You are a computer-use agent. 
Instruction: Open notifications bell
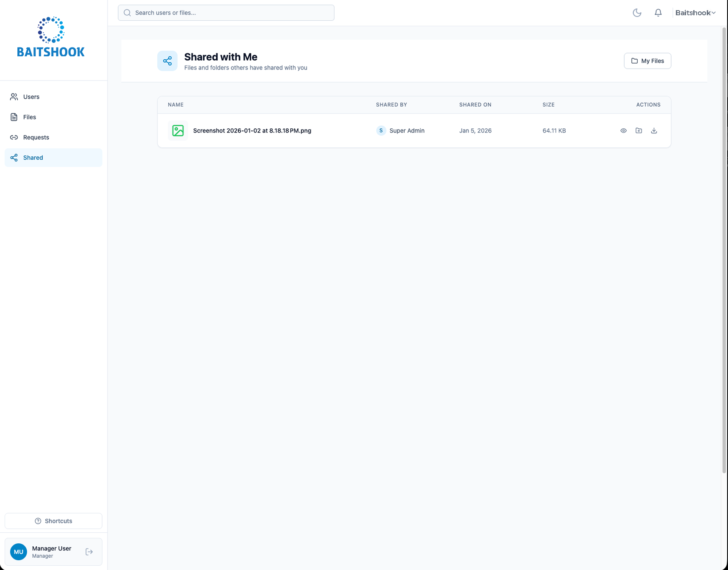pos(658,13)
